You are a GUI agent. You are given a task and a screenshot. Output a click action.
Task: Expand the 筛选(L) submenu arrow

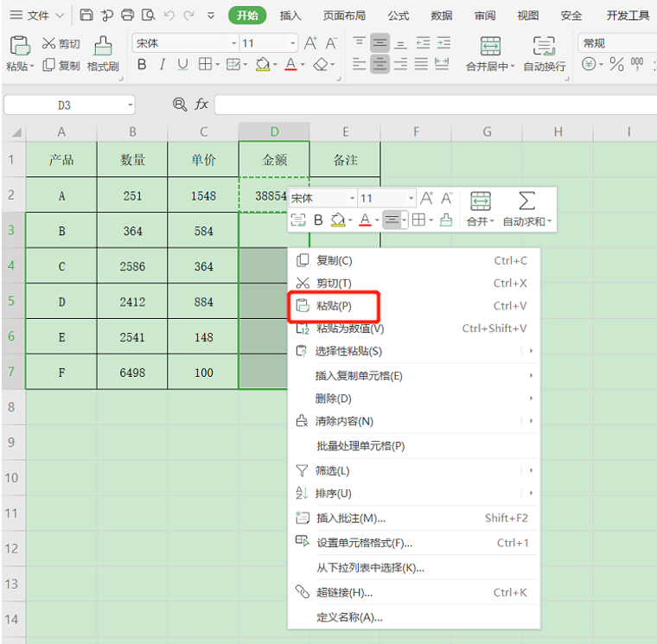(x=531, y=470)
